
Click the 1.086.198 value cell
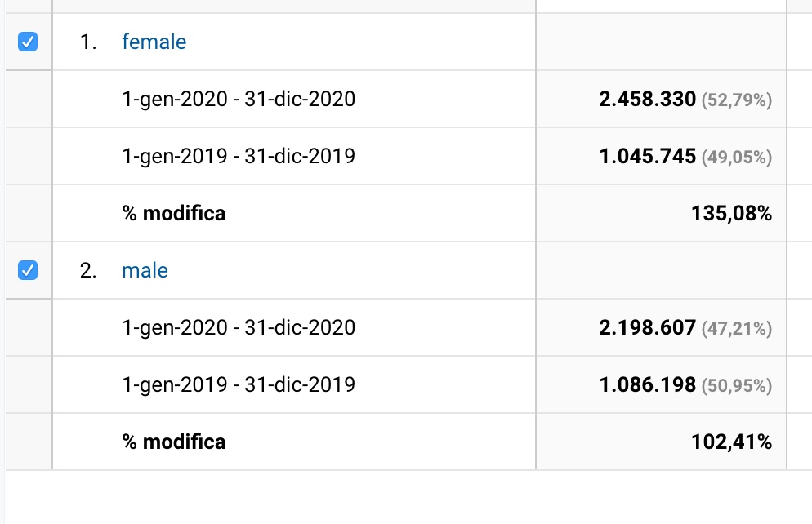click(x=647, y=384)
